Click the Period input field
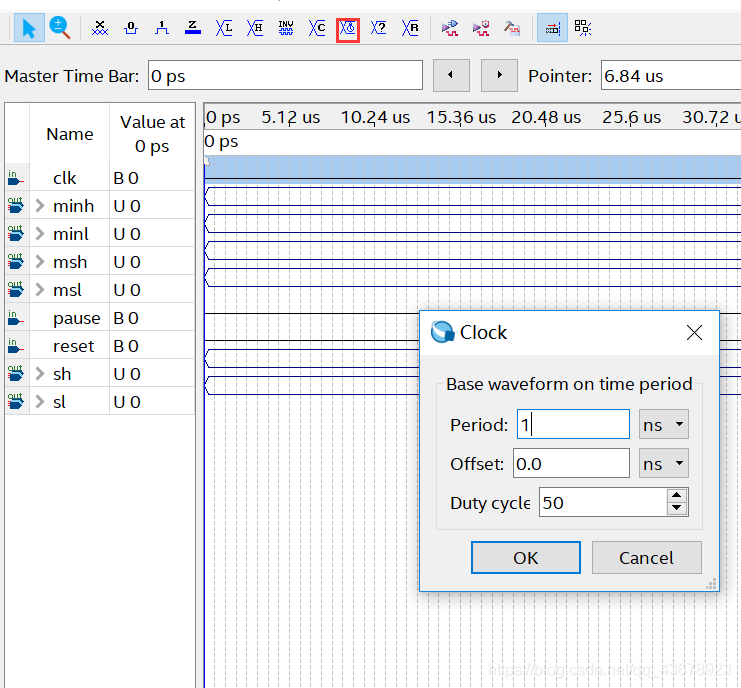 (x=573, y=424)
